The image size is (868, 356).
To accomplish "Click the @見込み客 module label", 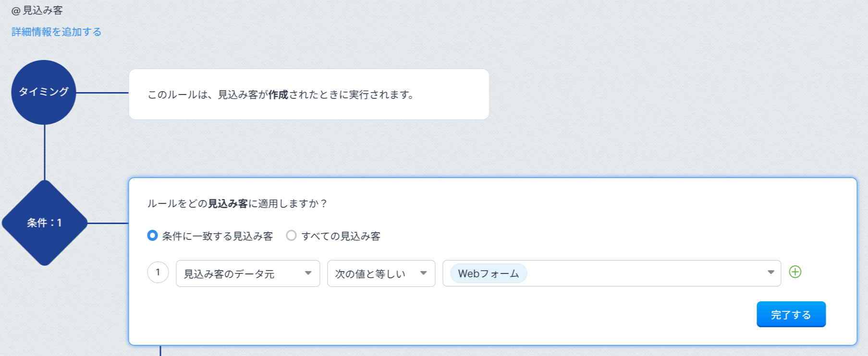I will point(37,11).
